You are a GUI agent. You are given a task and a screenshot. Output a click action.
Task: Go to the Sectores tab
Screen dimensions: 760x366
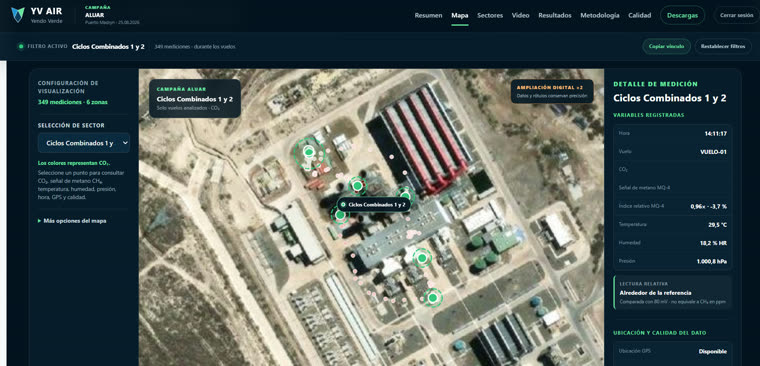[490, 16]
